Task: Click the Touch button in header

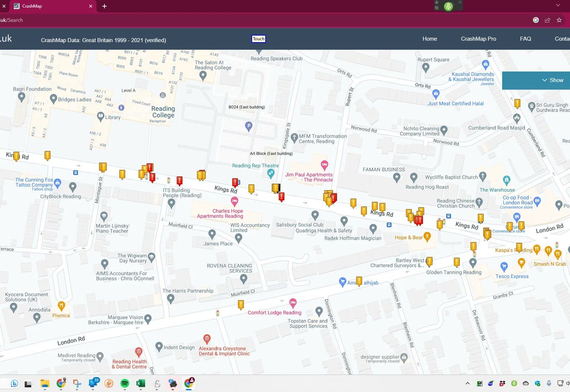Action: click(259, 39)
